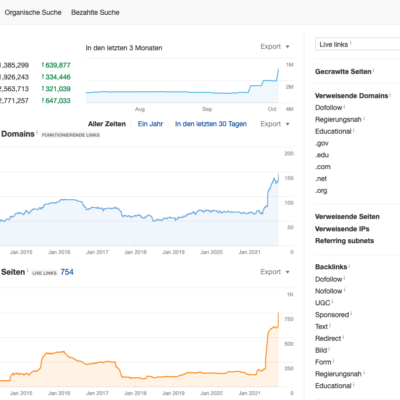Click info icon by Dofollow under Verweisende Domains
The width and height of the screenshot is (400, 400).
[x=344, y=106]
